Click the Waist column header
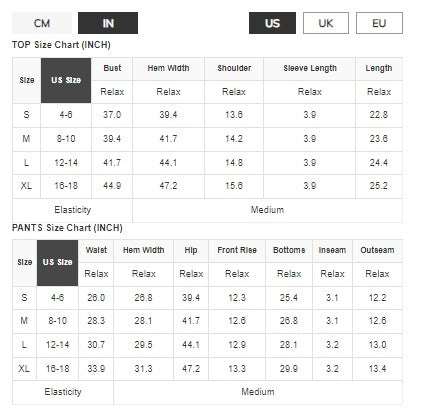The height and width of the screenshot is (415, 422). (x=96, y=250)
